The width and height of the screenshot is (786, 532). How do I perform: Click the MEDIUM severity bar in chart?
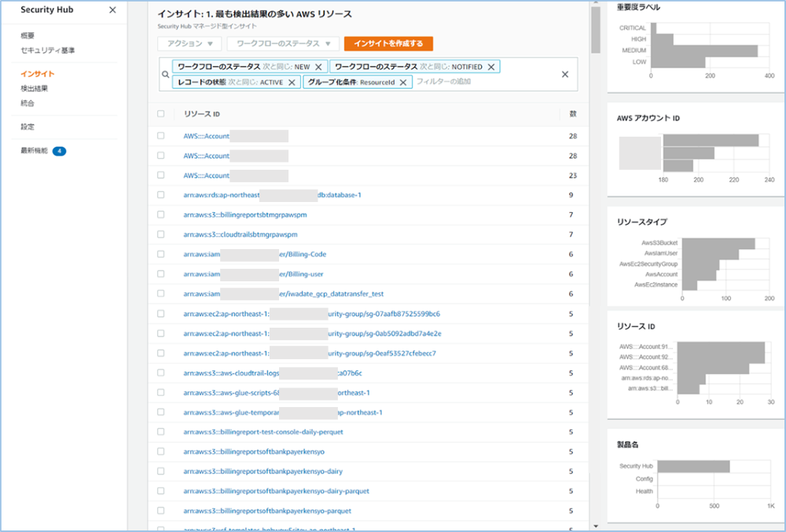click(703, 50)
